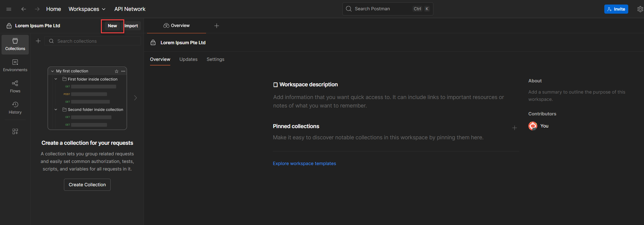Click the Import button
The width and height of the screenshot is (644, 225).
(131, 26)
